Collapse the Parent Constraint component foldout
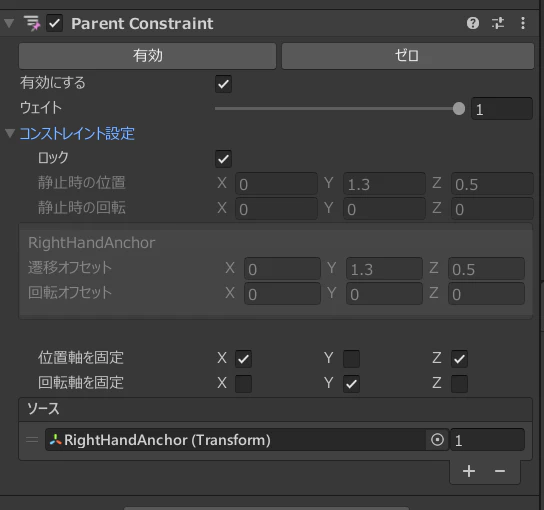 tap(9, 23)
